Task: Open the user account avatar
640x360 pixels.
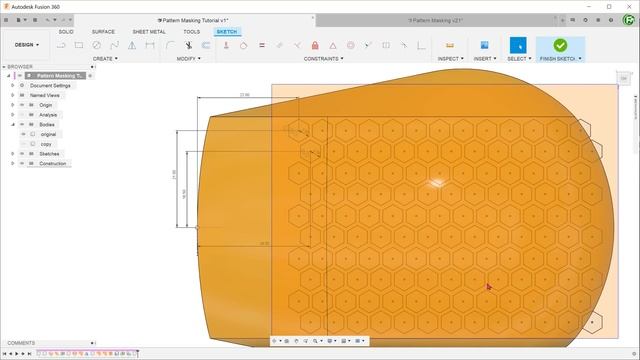Action: [x=629, y=20]
